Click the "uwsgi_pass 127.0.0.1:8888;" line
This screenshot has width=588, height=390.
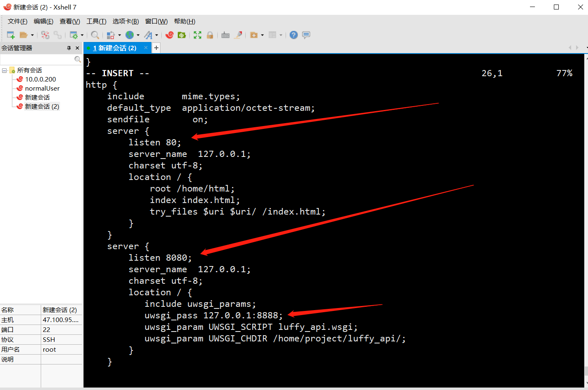[x=214, y=315]
